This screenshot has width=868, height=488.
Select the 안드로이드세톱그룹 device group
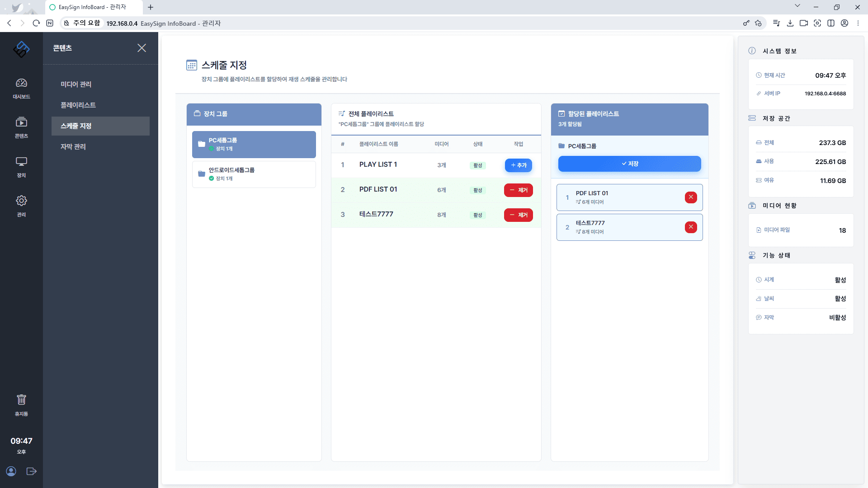[254, 174]
